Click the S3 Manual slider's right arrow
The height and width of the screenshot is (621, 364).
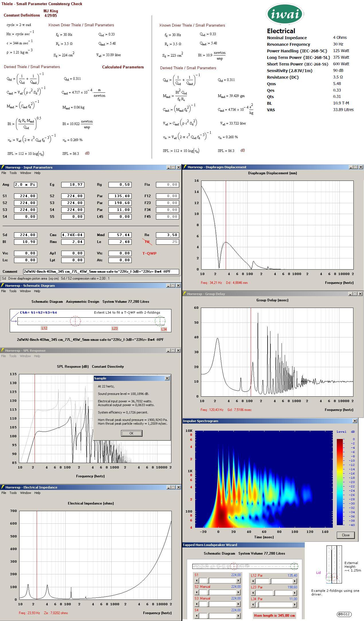point(238,604)
